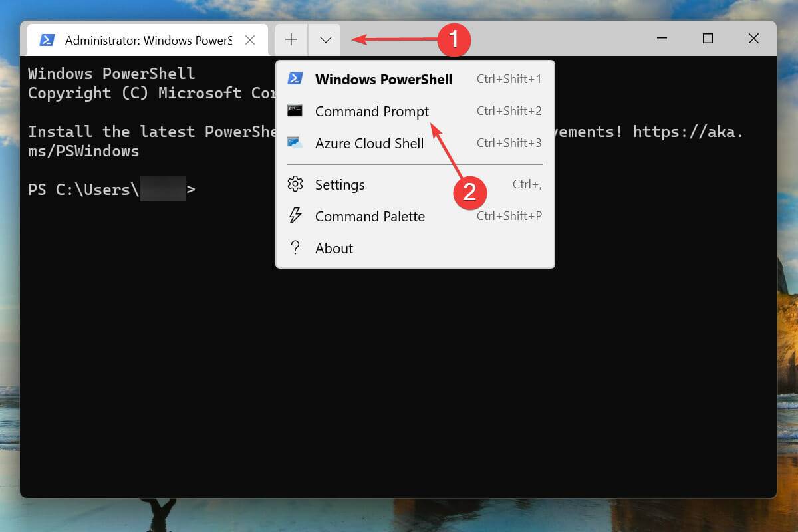Expand the new tab profile dropdown chevron

[x=325, y=40]
